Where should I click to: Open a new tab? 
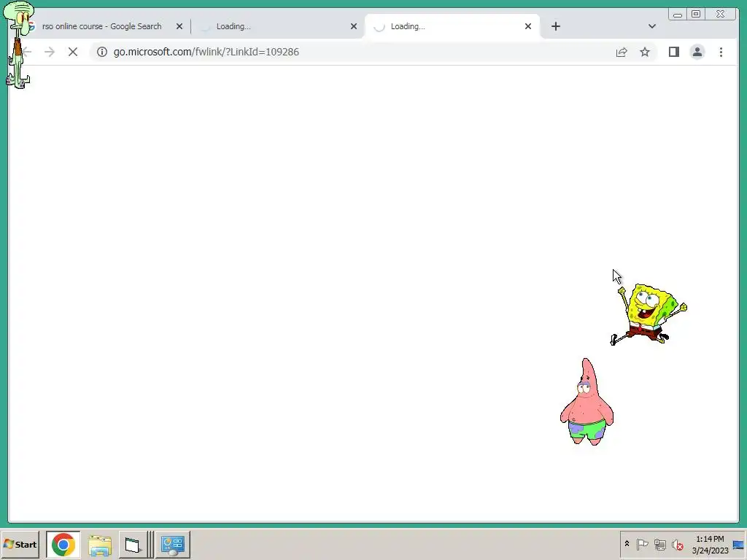pyautogui.click(x=555, y=26)
